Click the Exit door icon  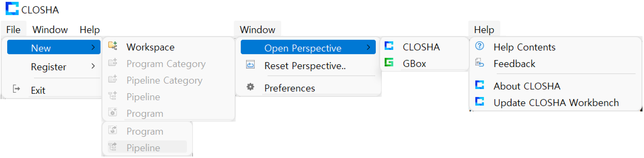tap(16, 89)
